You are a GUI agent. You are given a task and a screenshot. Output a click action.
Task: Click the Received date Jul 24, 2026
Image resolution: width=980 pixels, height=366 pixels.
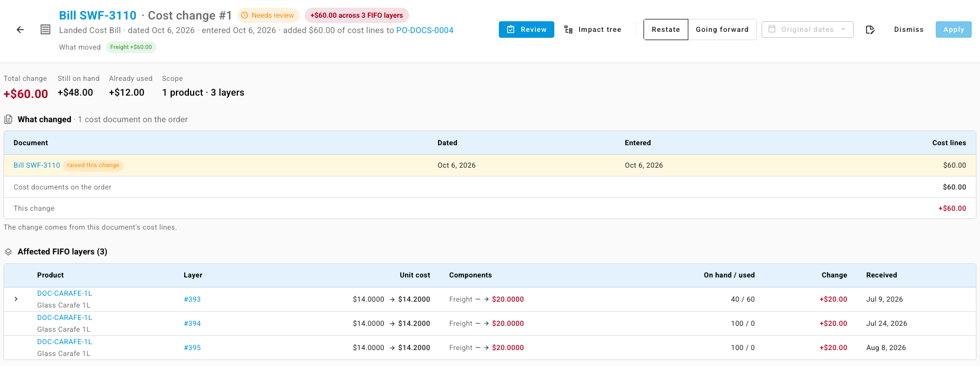point(887,323)
